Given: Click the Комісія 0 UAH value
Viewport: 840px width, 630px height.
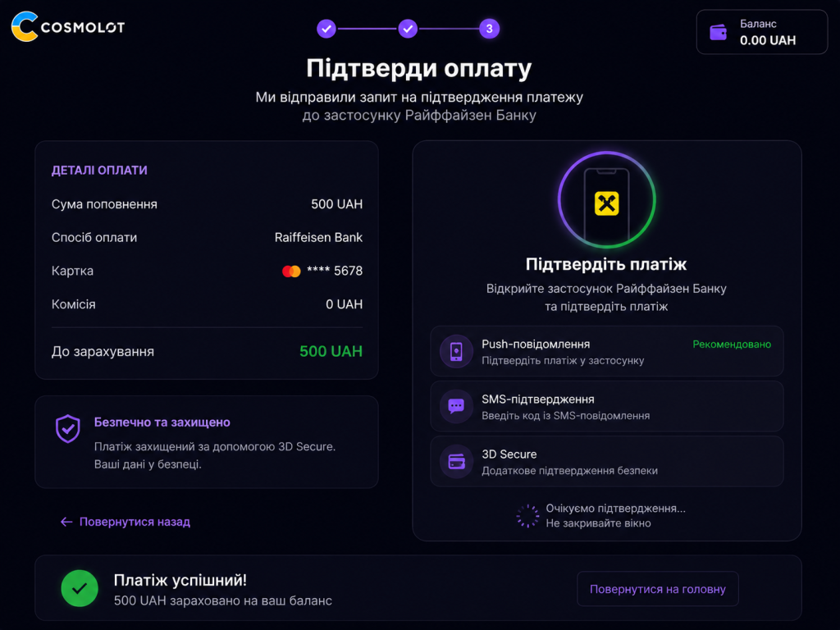Looking at the screenshot, I should pyautogui.click(x=344, y=304).
